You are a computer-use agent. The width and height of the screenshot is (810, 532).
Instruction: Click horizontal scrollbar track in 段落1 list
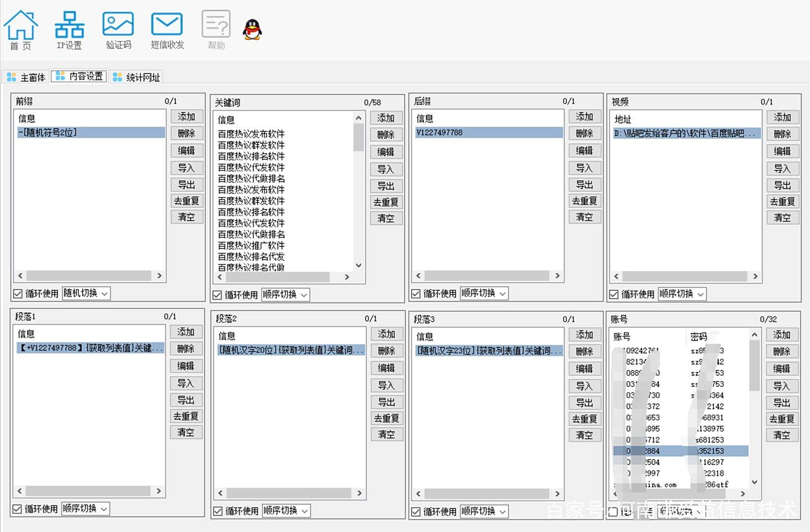(88, 491)
